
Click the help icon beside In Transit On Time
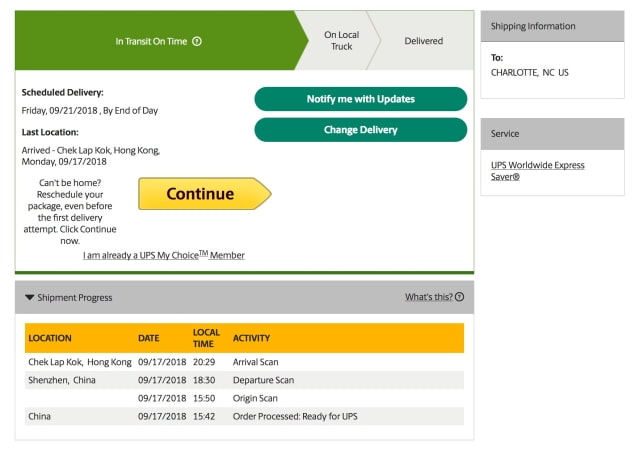197,41
